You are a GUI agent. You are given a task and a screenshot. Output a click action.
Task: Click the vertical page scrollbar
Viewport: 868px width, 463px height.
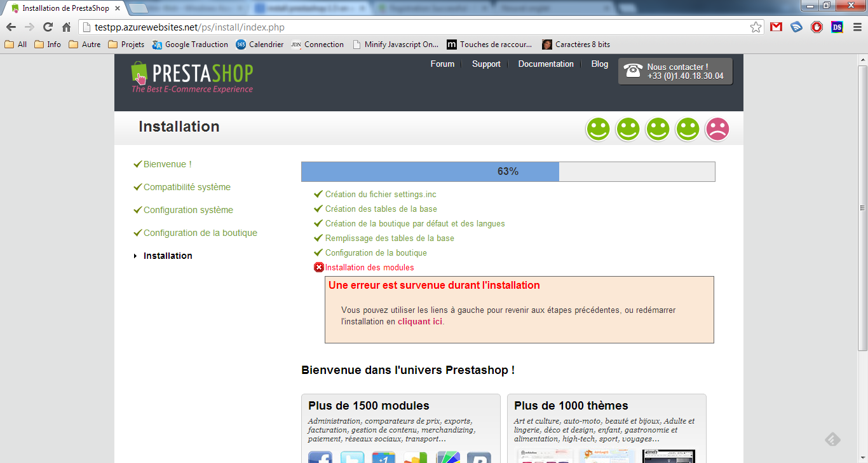point(862,207)
